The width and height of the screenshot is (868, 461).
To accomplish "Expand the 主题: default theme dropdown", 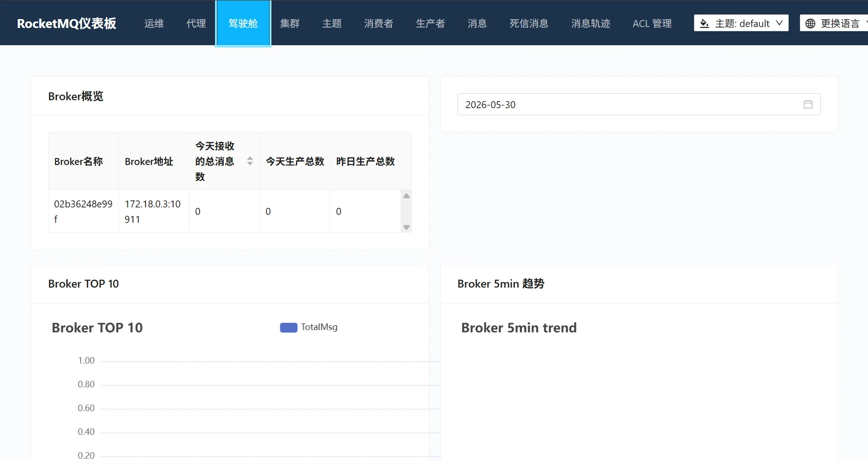I will click(x=741, y=23).
